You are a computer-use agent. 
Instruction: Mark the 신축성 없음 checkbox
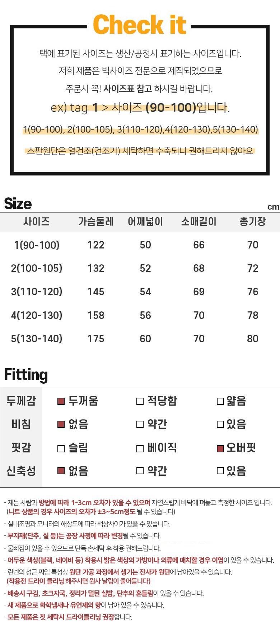pyautogui.click(x=61, y=471)
